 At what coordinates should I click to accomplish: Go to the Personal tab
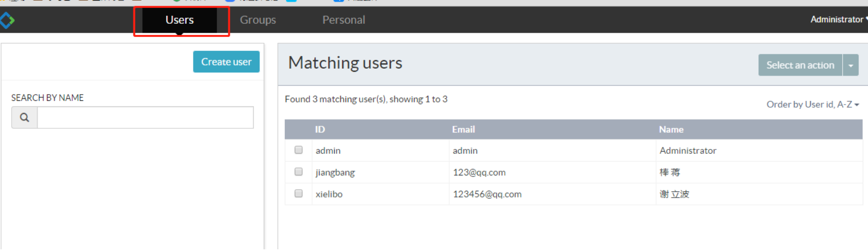(343, 20)
